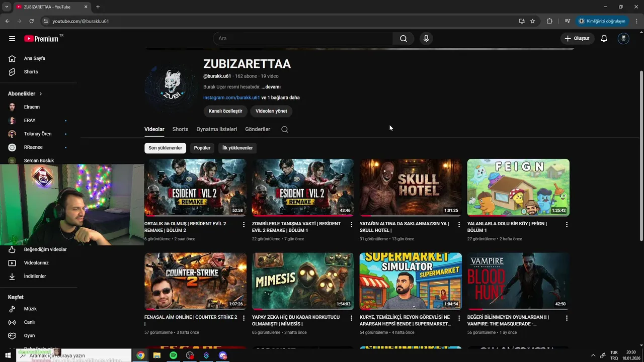Open options menu for DEĞERİ BİLİNMEYEN OYUNLARDAN video

point(567,318)
